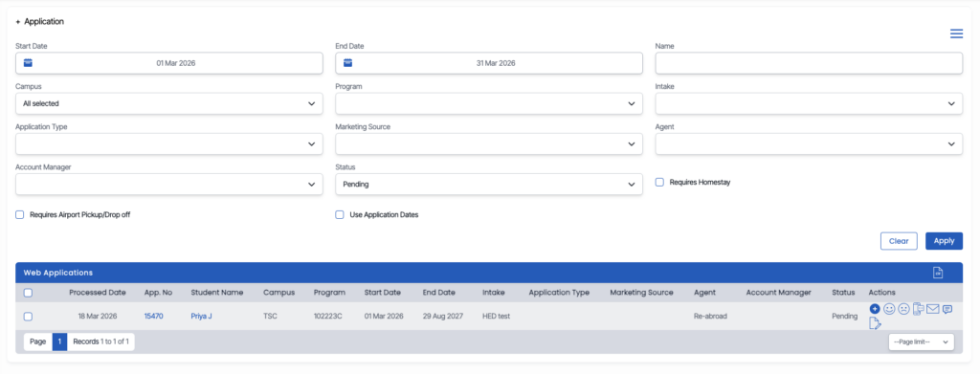This screenshot has height=374, width=980.
Task: Click the 01 Mar 2026 start date table cell
Action: (x=385, y=317)
